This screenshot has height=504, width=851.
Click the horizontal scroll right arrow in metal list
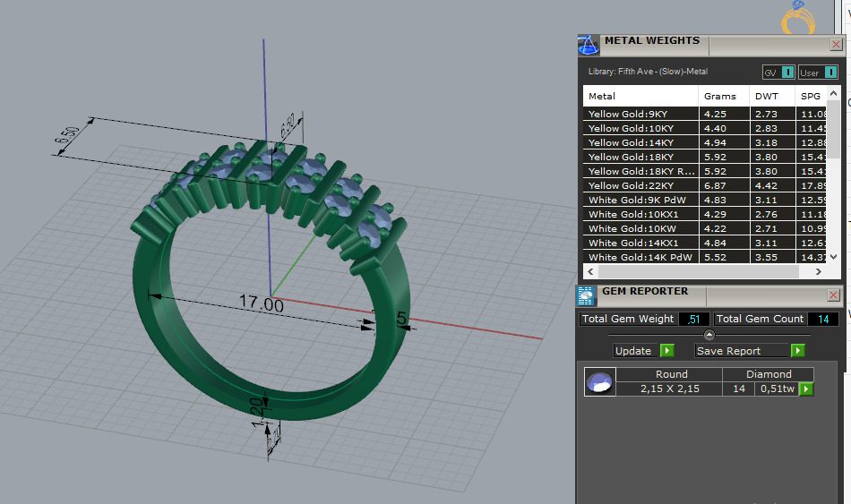(x=819, y=271)
